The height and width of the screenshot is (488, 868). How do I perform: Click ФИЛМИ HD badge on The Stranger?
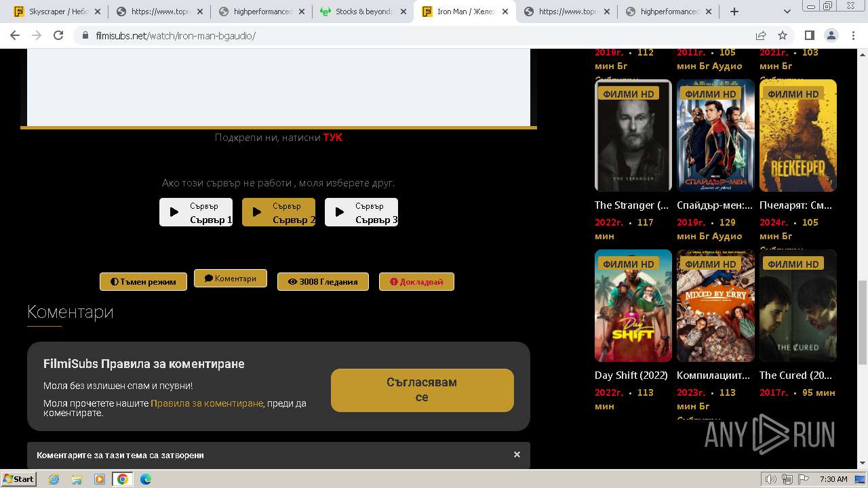tap(628, 94)
